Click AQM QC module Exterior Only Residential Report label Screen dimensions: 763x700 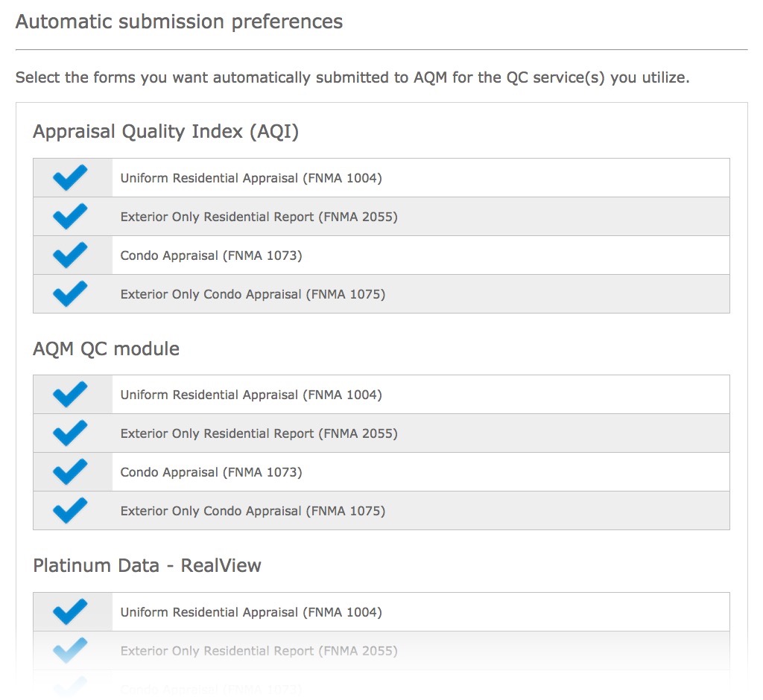[x=259, y=433]
